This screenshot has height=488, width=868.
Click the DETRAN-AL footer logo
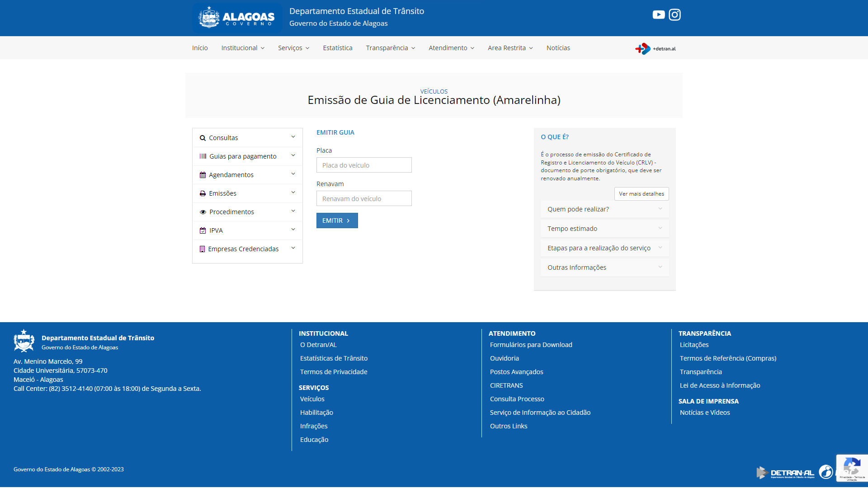(786, 473)
